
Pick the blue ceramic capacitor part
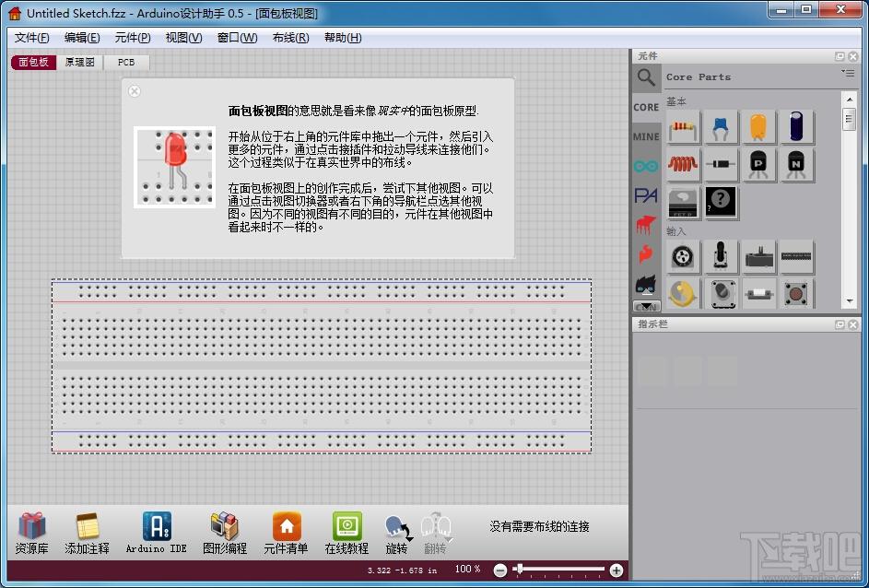721,127
